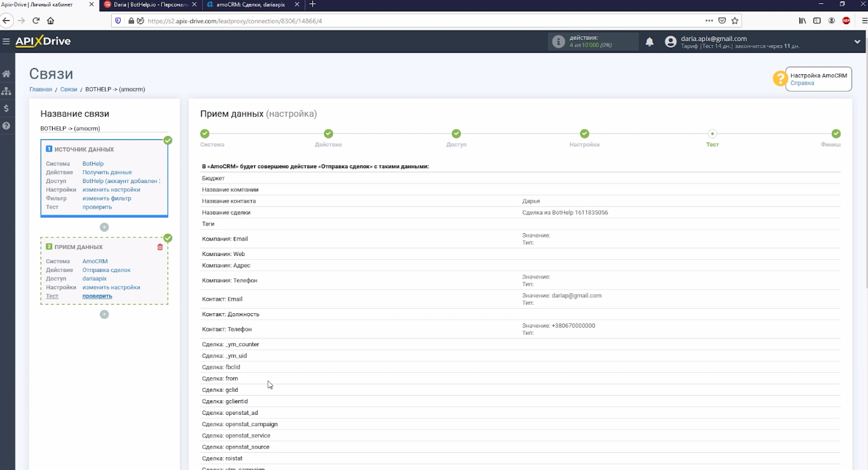Click the browser back arrow

click(x=7, y=20)
